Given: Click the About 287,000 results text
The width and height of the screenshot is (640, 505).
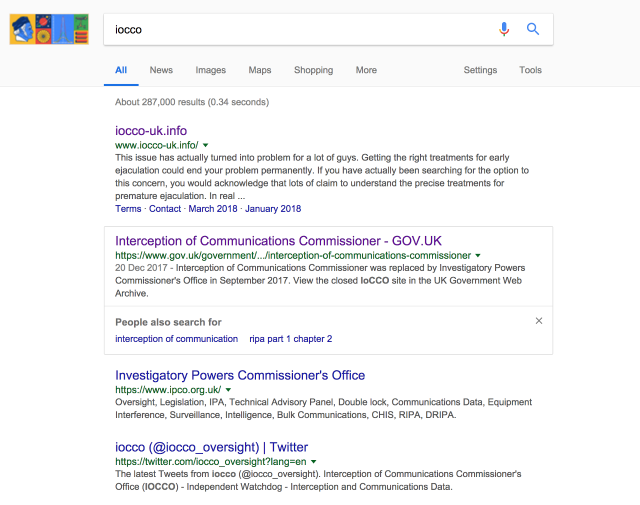Looking at the screenshot, I should coord(192,102).
